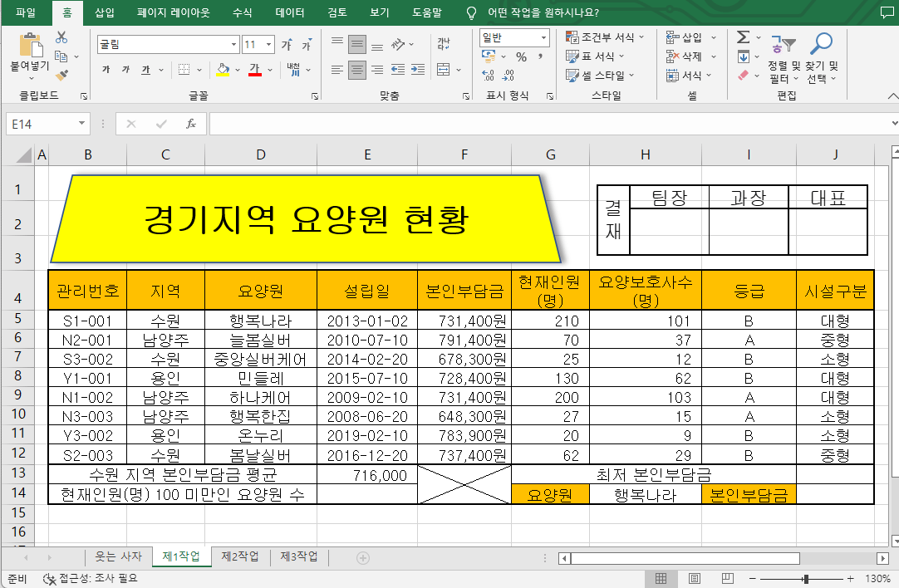Click in the formula bar
The width and height of the screenshot is (899, 588).
(x=550, y=124)
